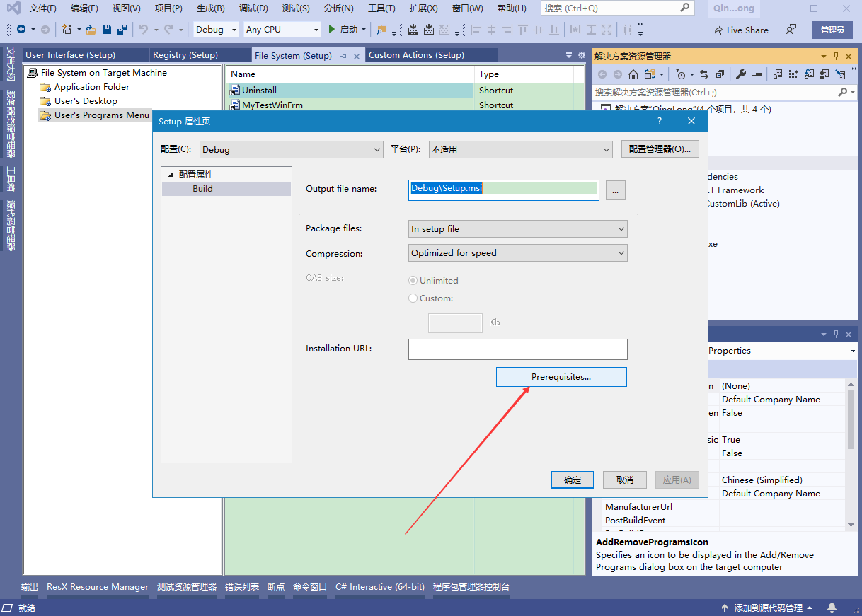Click the search magnifier icon in Solution Explorer
The image size is (862, 616).
point(842,93)
